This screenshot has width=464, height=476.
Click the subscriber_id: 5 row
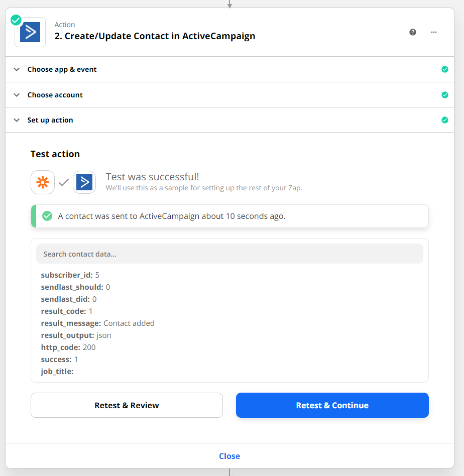click(70, 275)
